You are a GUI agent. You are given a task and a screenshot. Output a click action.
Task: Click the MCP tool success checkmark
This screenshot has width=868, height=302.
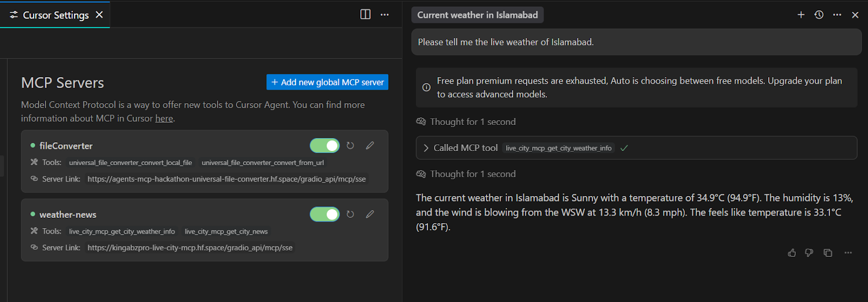[624, 148]
